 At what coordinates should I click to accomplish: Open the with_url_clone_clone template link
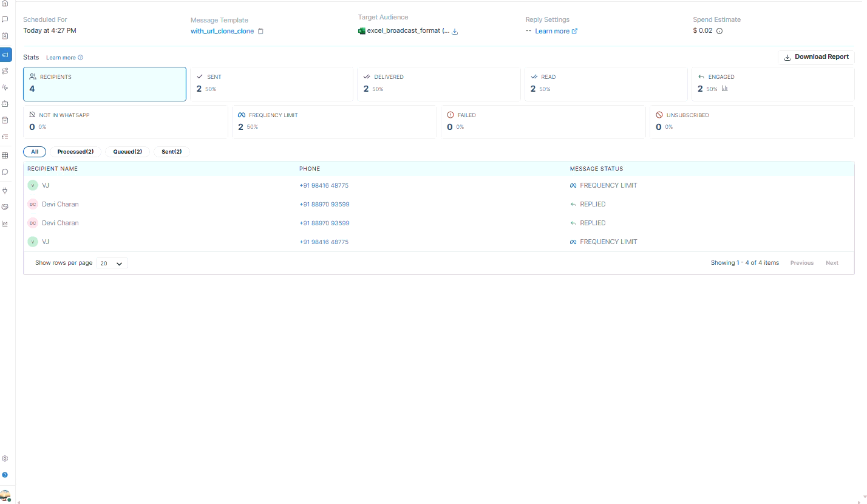pos(222,31)
